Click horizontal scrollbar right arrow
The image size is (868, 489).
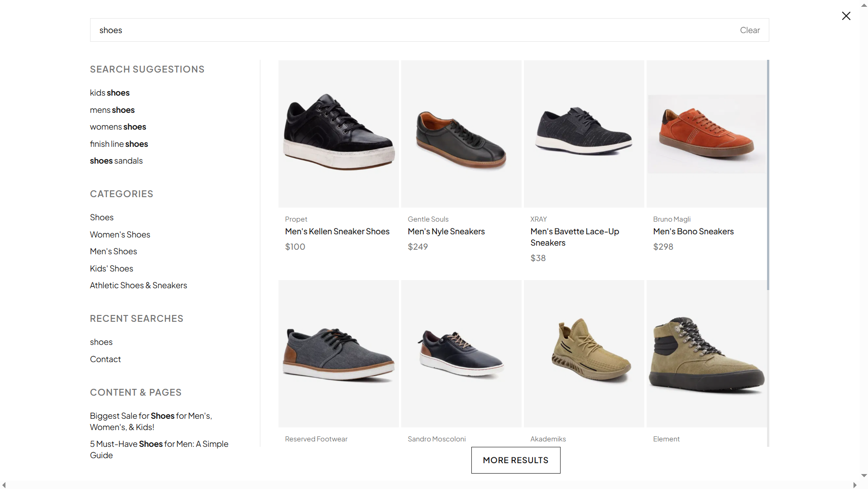pyautogui.click(x=855, y=485)
